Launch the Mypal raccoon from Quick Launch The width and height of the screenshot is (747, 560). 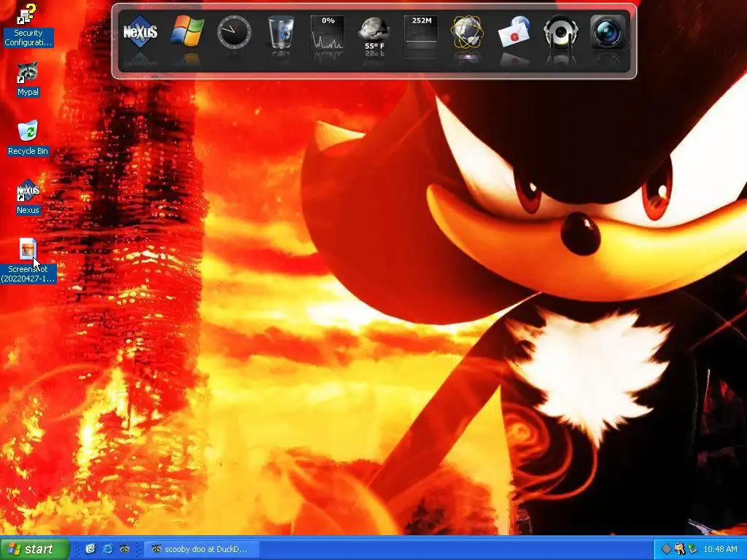(x=125, y=549)
